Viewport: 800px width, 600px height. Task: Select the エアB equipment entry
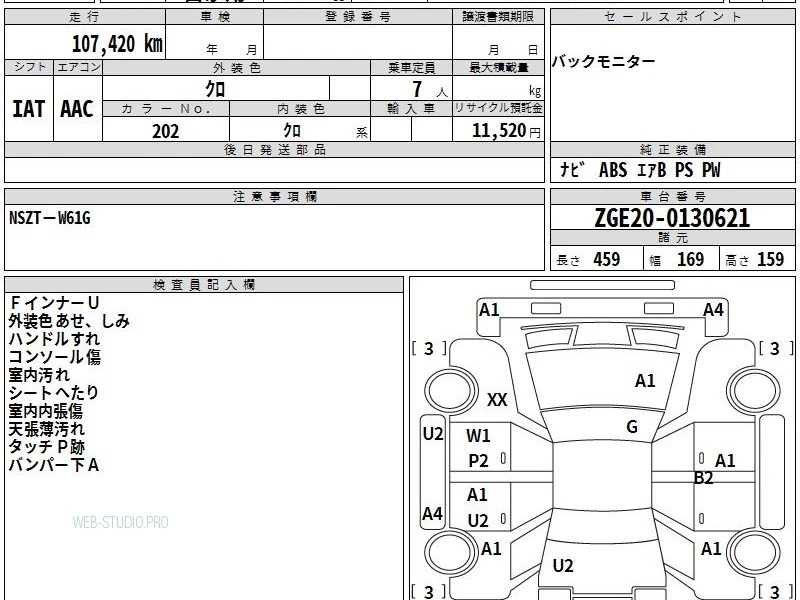pos(652,169)
